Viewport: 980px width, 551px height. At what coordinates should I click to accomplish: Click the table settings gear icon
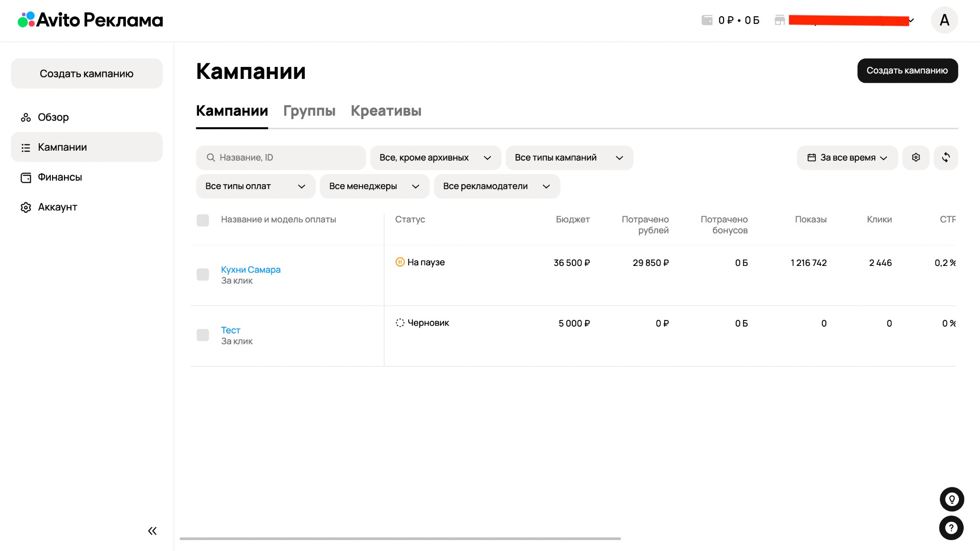[915, 157]
